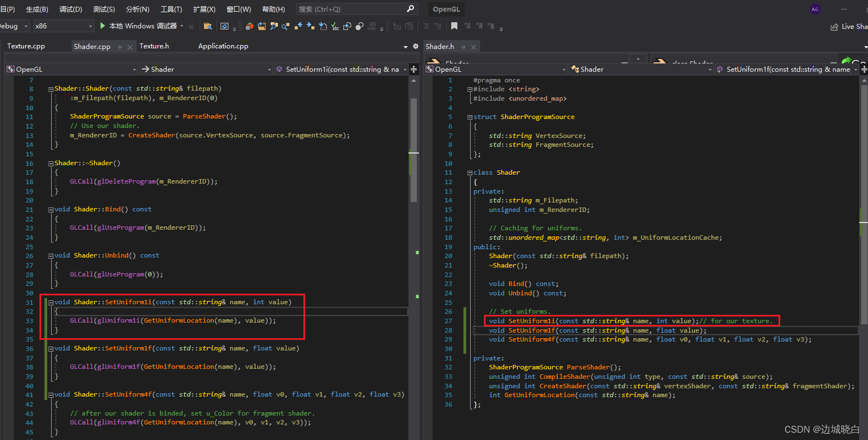This screenshot has width=868, height=440.
Task: Toggle pin on the Shader.h tab
Action: [463, 47]
